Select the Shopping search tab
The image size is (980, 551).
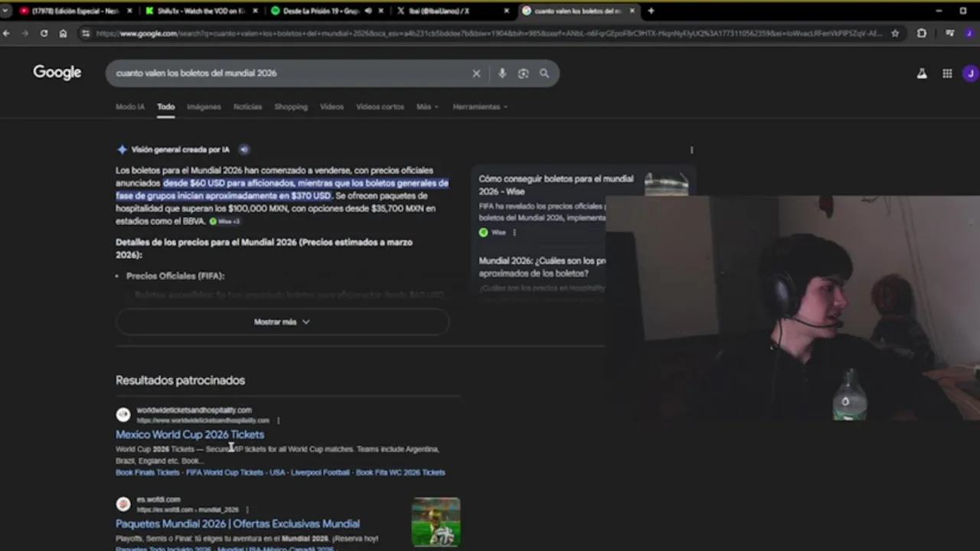coord(291,107)
